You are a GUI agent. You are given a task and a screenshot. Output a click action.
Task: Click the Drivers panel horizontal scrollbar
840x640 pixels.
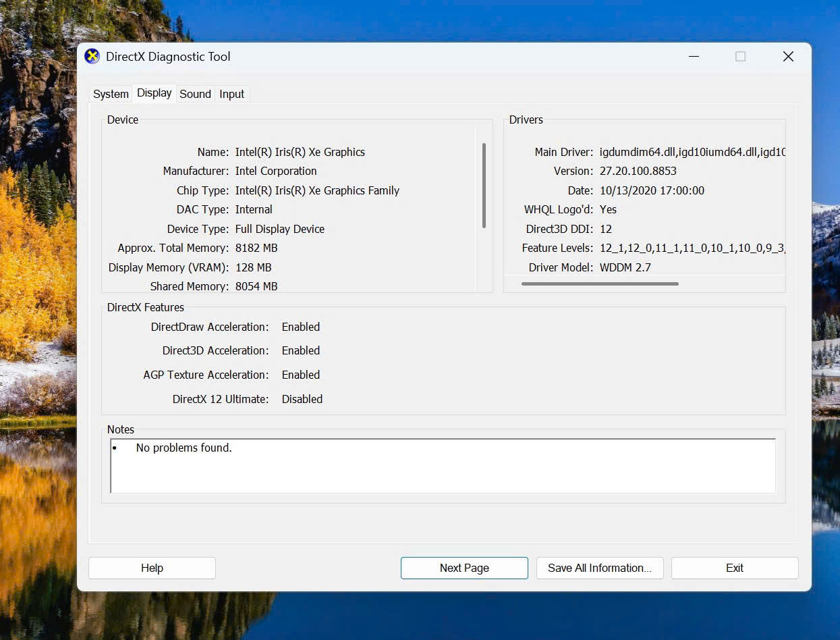(x=600, y=284)
